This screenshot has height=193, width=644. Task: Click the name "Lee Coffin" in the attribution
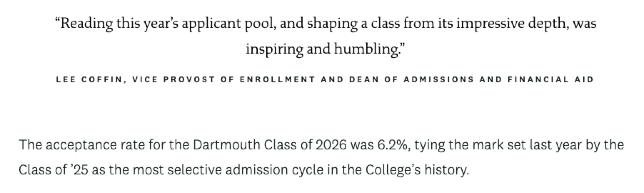89,80
